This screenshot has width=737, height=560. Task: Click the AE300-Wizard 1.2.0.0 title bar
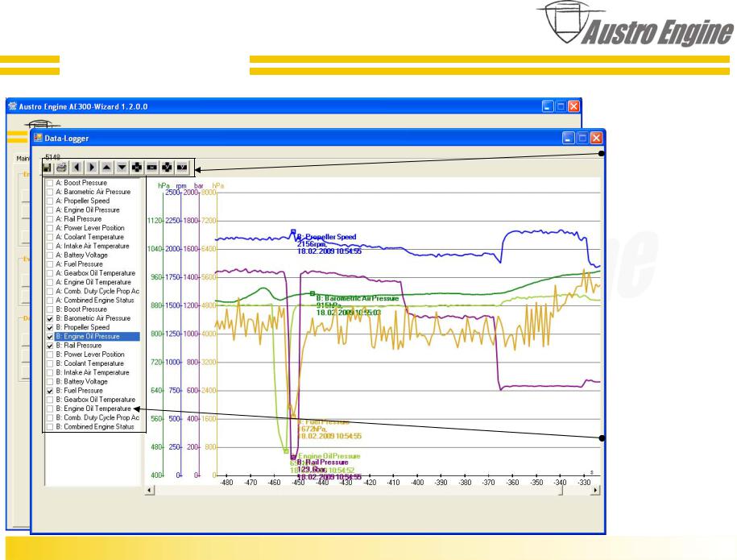[294, 106]
